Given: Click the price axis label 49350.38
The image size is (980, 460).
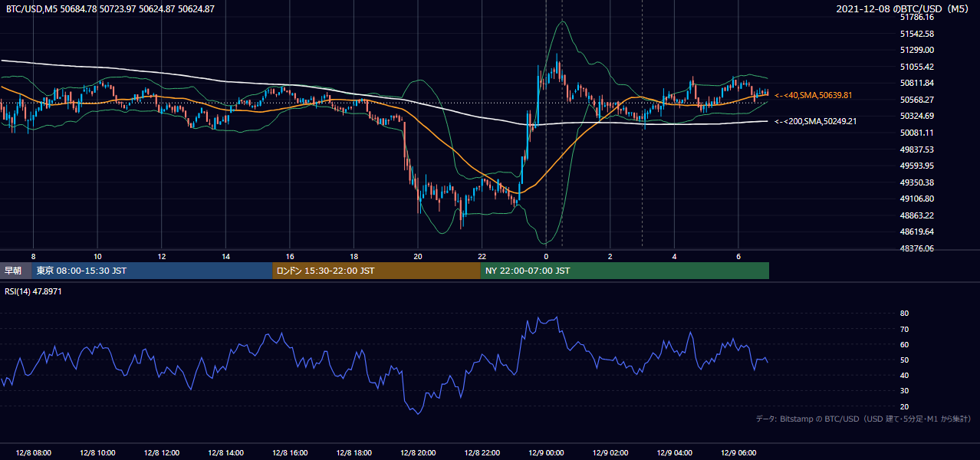Looking at the screenshot, I should click(x=916, y=182).
